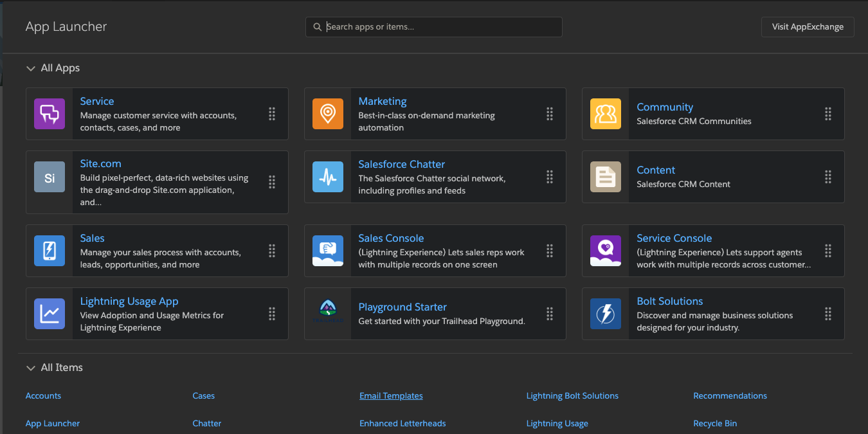This screenshot has height=434, width=868.
Task: Click the Lightning Usage App chart icon
Action: (50, 314)
